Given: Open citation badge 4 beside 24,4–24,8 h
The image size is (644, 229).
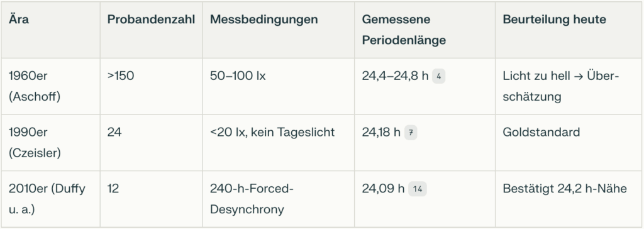Looking at the screenshot, I should pyautogui.click(x=438, y=77).
